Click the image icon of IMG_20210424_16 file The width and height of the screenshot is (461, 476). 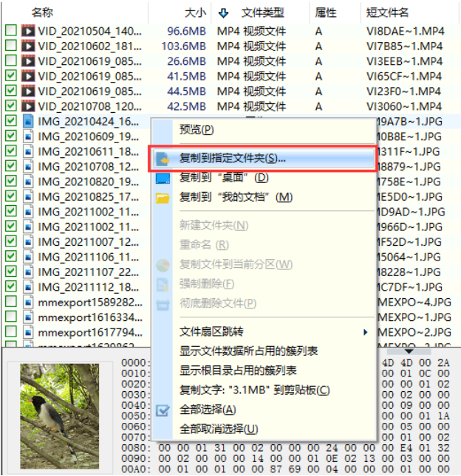[28, 121]
